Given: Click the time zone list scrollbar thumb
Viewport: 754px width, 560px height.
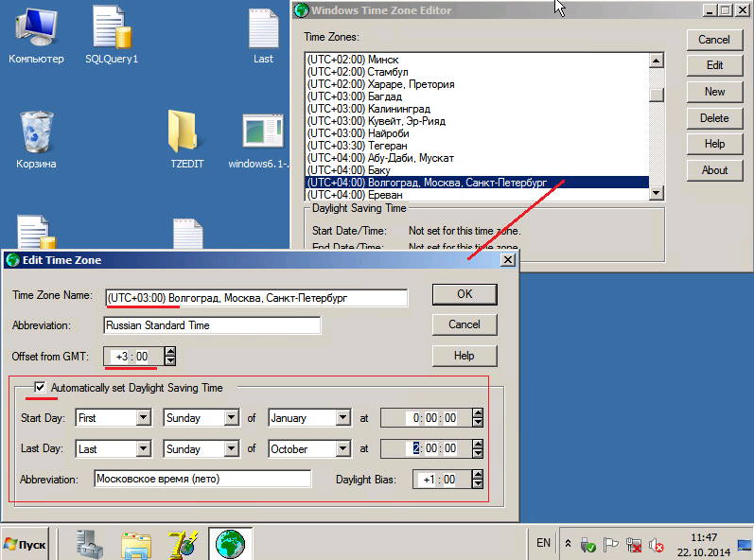Looking at the screenshot, I should point(657,95).
